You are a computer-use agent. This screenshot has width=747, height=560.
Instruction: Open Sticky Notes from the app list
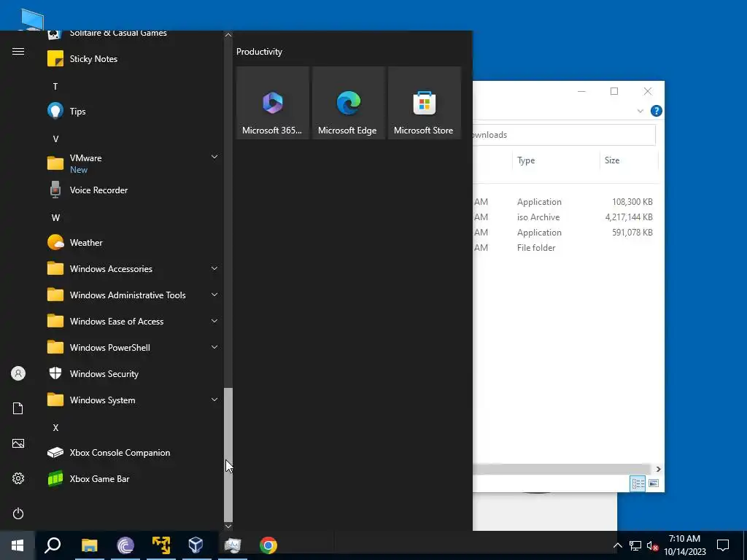133,59
